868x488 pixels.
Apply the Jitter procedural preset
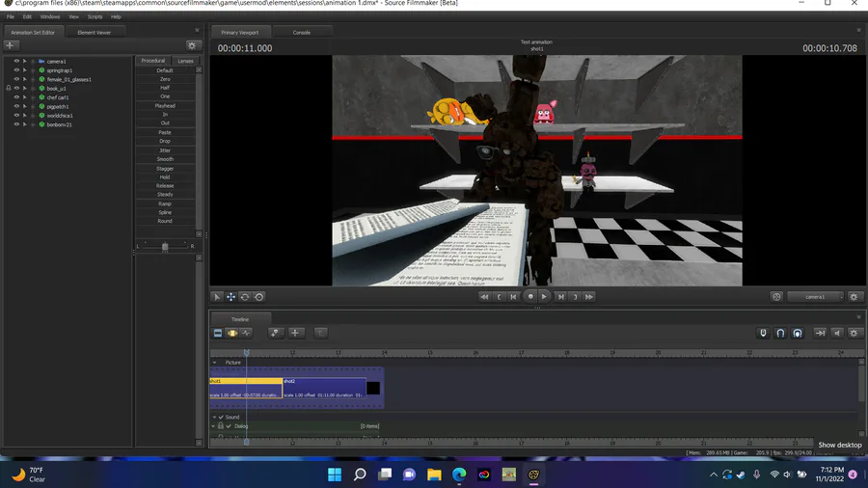click(x=165, y=150)
